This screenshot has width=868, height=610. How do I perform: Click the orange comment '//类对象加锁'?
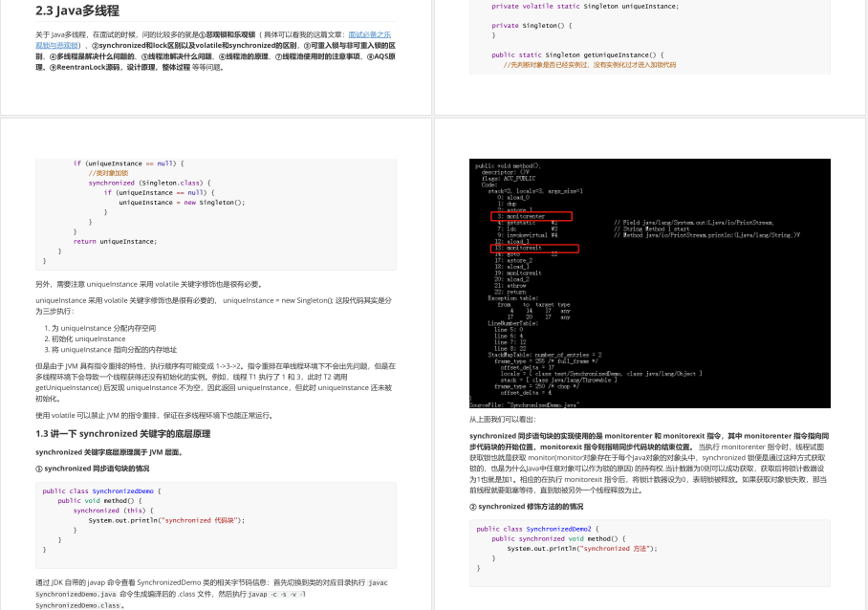pyautogui.click(x=108, y=173)
